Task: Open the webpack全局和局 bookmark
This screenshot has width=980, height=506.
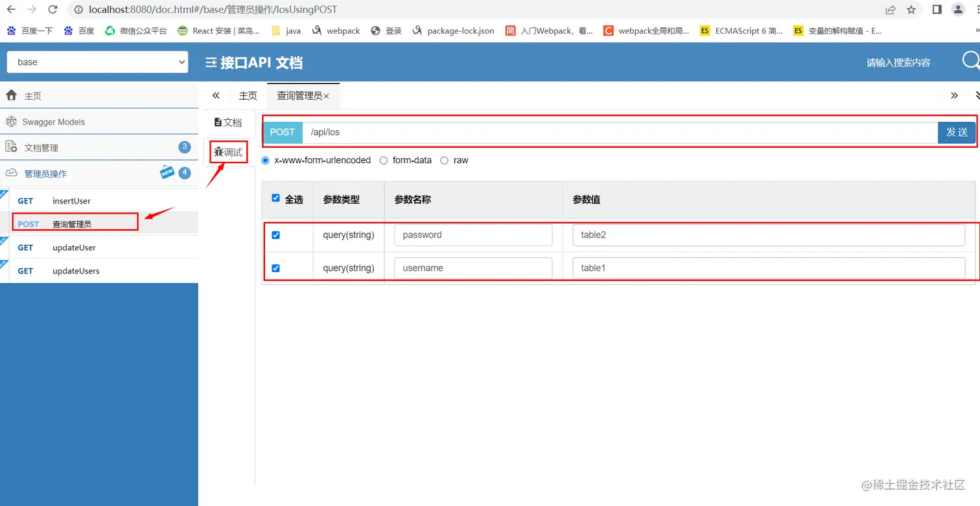Action: point(647,30)
